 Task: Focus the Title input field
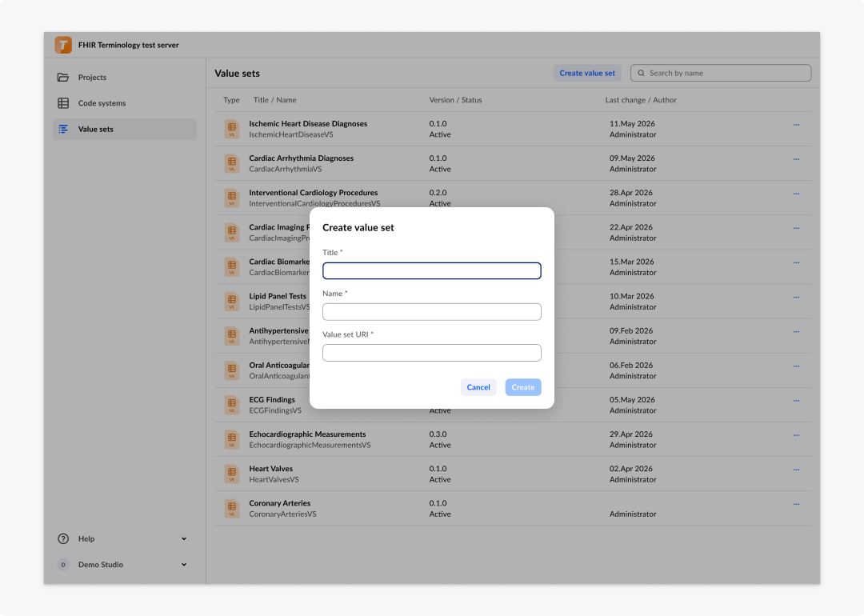point(431,270)
